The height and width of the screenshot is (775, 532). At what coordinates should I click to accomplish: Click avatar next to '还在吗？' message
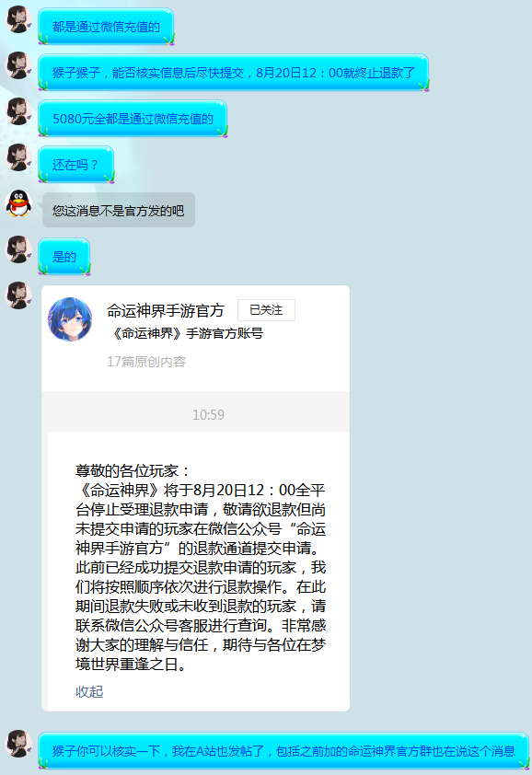18,157
